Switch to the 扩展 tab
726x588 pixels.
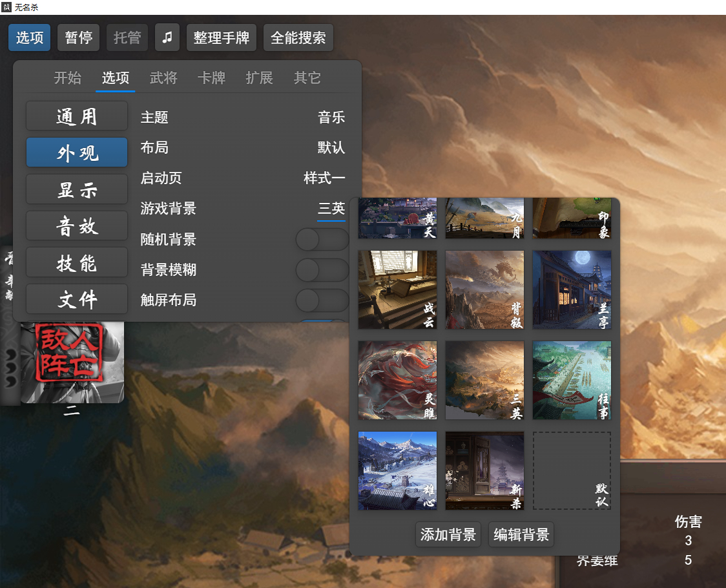pyautogui.click(x=259, y=78)
